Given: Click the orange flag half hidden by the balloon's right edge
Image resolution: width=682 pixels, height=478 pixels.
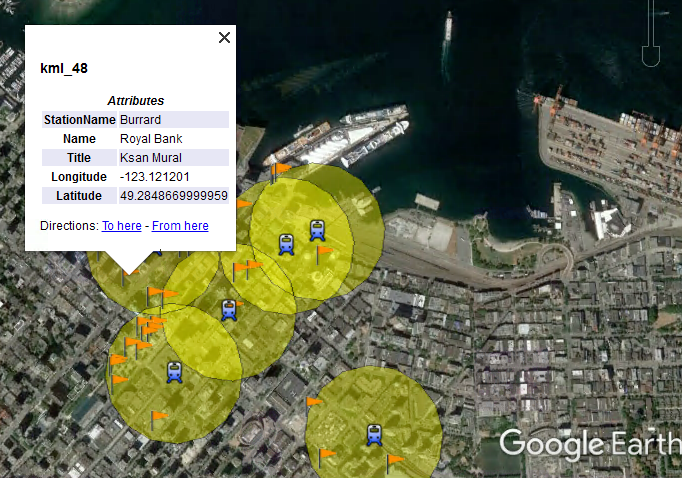Looking at the screenshot, I should coord(244,203).
